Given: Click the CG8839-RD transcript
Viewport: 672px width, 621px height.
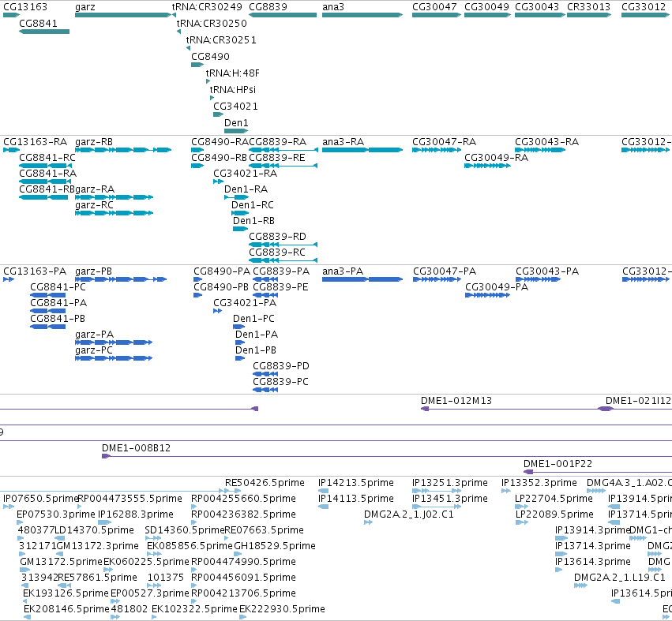Looking at the screenshot, I should (x=283, y=245).
